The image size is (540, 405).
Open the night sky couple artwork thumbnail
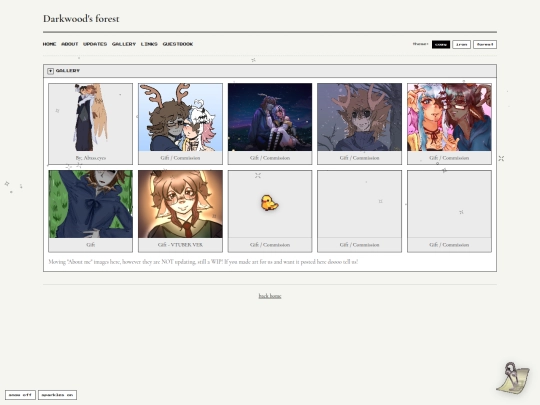tap(270, 117)
